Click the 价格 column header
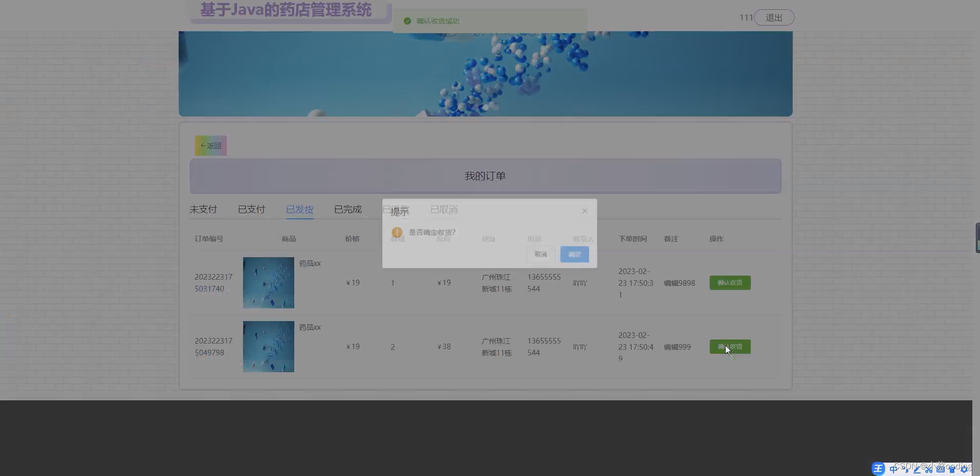Image resolution: width=980 pixels, height=476 pixels. tap(352, 239)
